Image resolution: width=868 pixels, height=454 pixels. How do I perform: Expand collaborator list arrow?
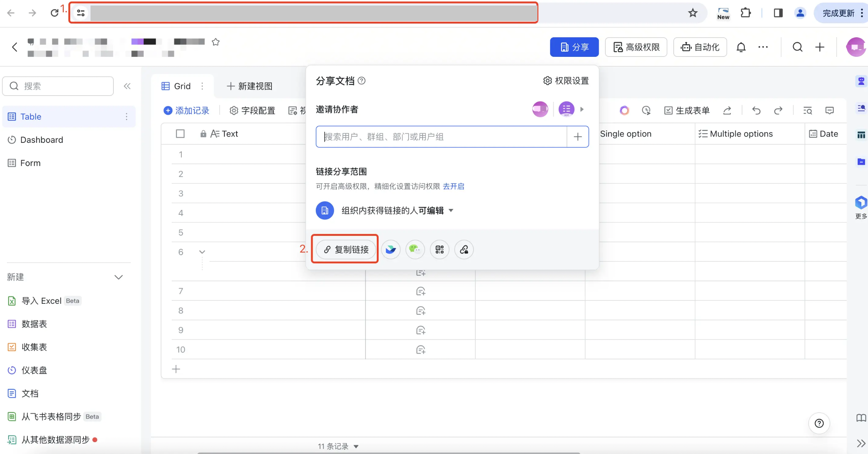pyautogui.click(x=582, y=109)
